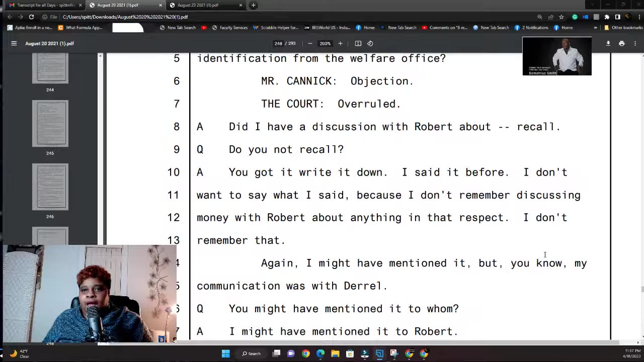The height and width of the screenshot is (362, 644).
Task: Open a new browser tab
Action: click(253, 5)
